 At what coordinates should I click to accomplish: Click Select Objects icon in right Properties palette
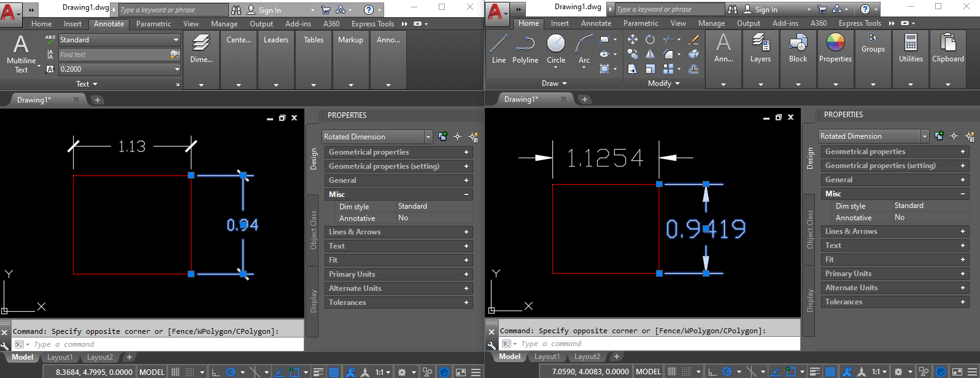click(x=954, y=136)
